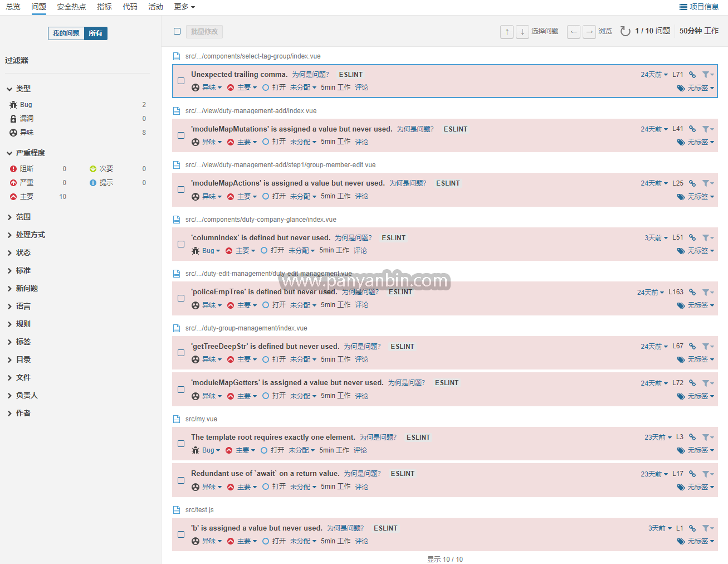Check the select-all checkbox next to 批量修改
The image size is (728, 564).
(177, 31)
